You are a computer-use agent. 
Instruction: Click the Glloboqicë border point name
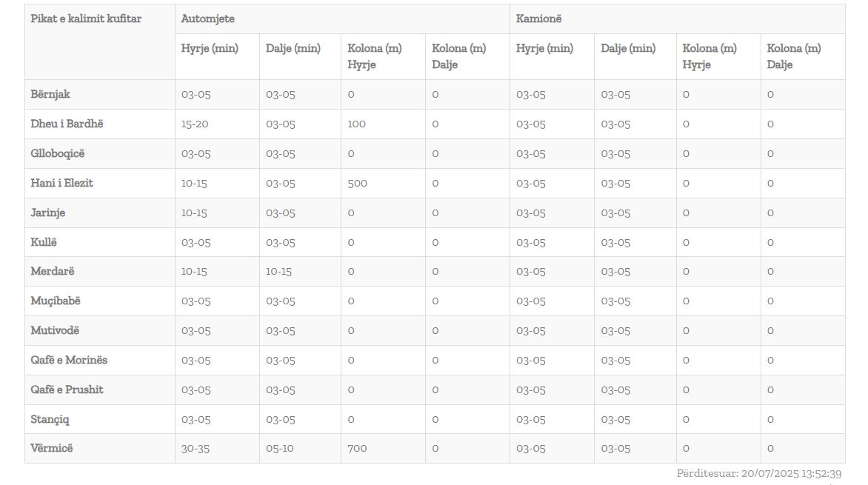point(58,153)
